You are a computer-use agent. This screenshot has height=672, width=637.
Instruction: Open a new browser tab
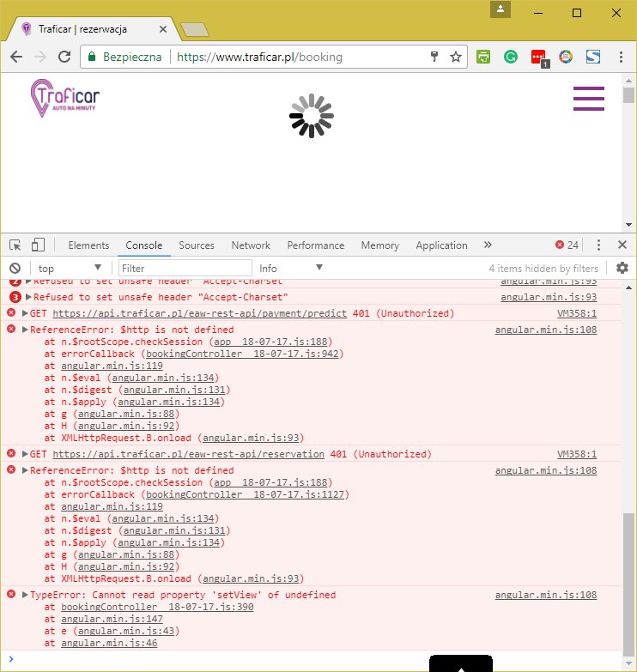pyautogui.click(x=195, y=29)
